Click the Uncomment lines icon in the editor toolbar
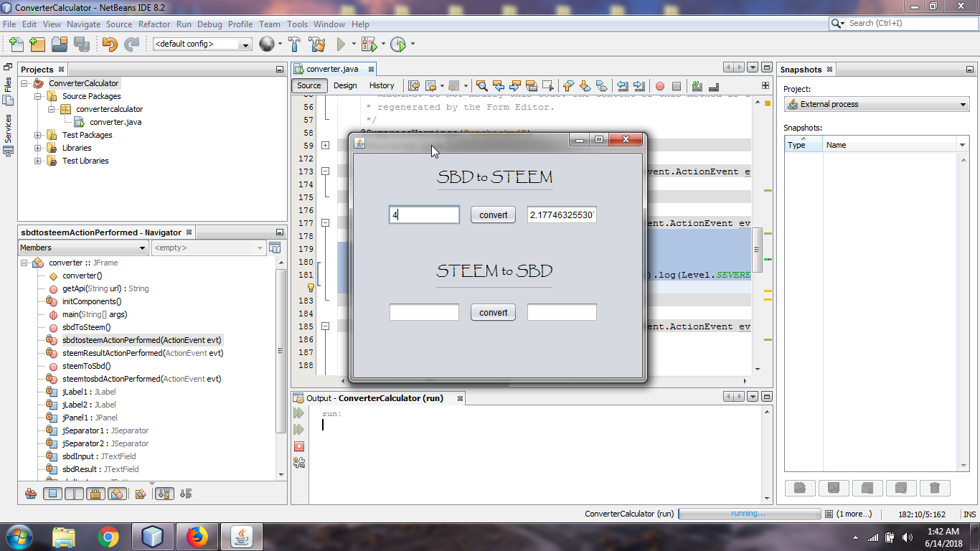This screenshot has width=980, height=551. click(x=712, y=86)
